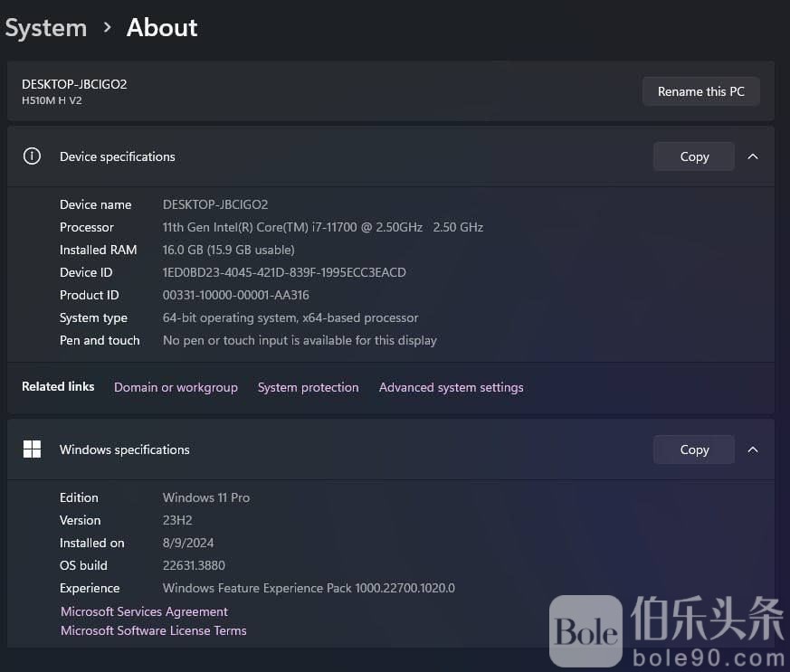Click the Product ID label
The height and width of the screenshot is (672, 790).
pos(90,295)
